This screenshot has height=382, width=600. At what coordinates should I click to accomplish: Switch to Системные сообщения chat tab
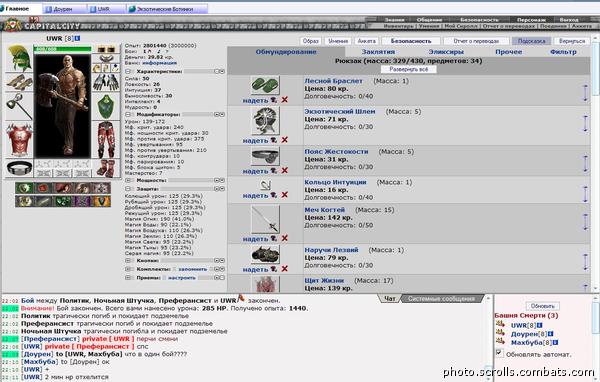441,299
